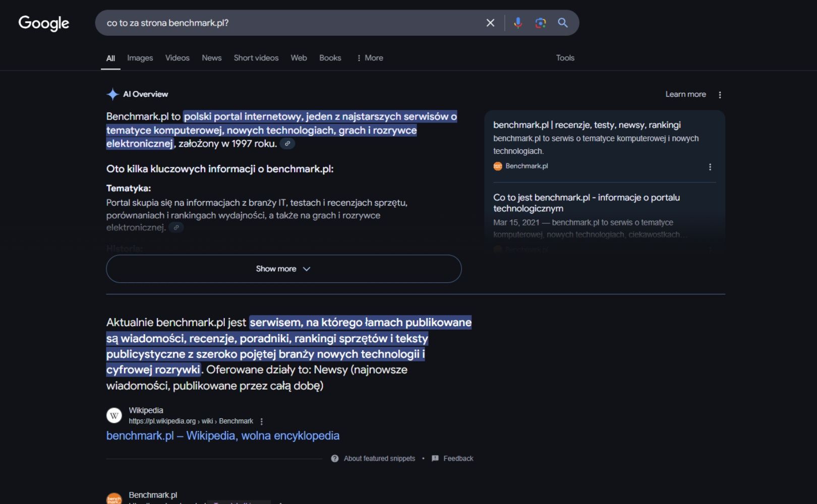Select the Short videos tab

pyautogui.click(x=256, y=58)
